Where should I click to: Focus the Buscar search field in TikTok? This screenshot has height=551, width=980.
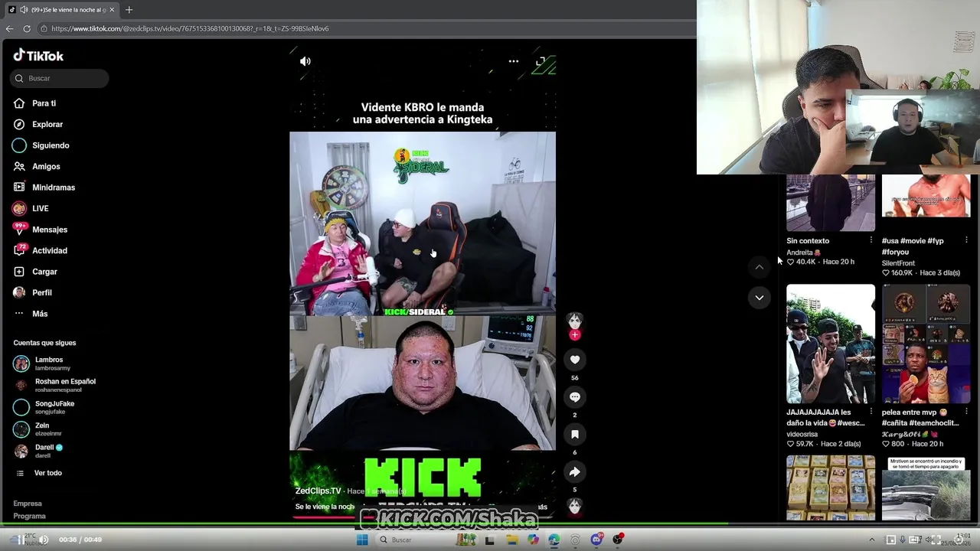pyautogui.click(x=60, y=78)
